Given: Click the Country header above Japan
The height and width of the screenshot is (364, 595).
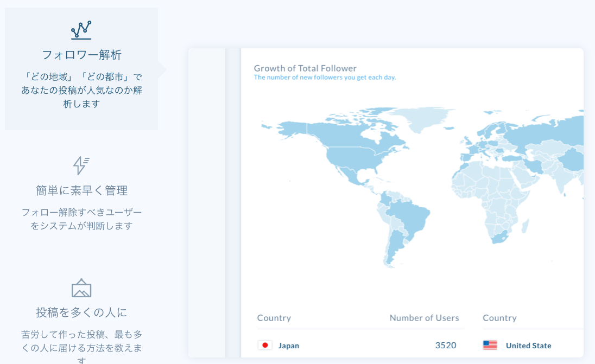Looking at the screenshot, I should click(274, 318).
